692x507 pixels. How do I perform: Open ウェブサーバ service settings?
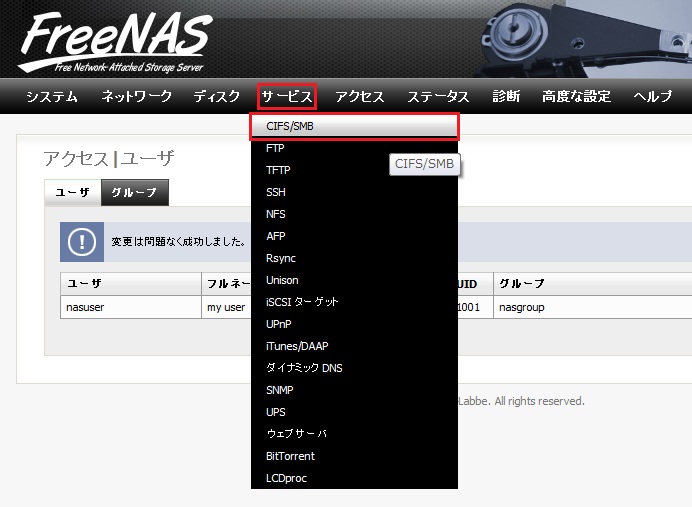coord(354,434)
